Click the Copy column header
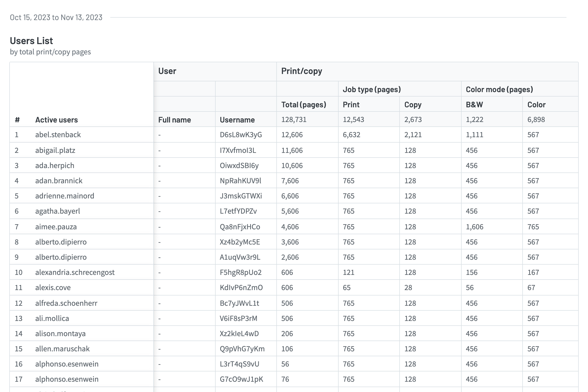Image resolution: width=588 pixels, height=392 pixels. pos(413,105)
